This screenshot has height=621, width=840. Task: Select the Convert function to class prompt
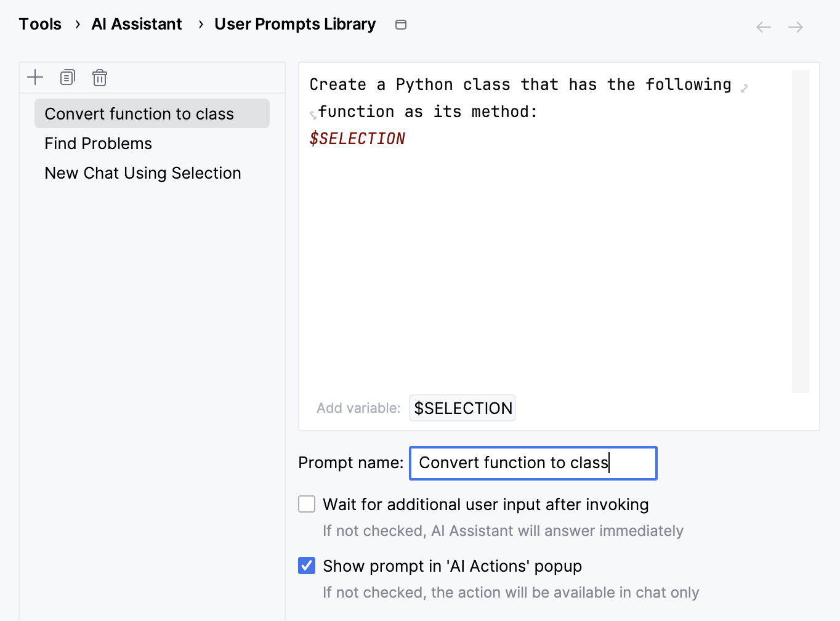point(139,113)
